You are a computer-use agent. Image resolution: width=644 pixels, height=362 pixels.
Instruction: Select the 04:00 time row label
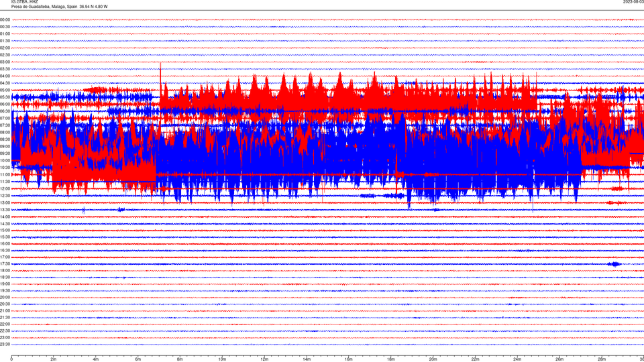[5, 76]
